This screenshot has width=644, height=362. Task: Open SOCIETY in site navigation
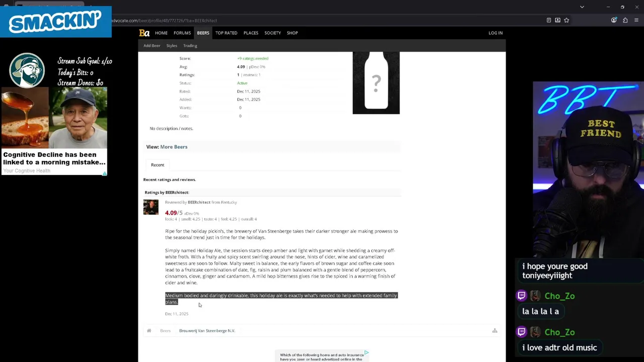tap(273, 33)
